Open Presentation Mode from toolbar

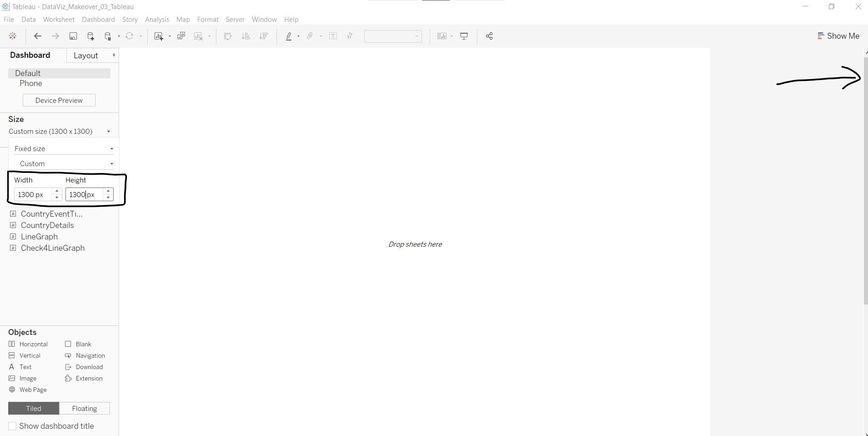(464, 36)
